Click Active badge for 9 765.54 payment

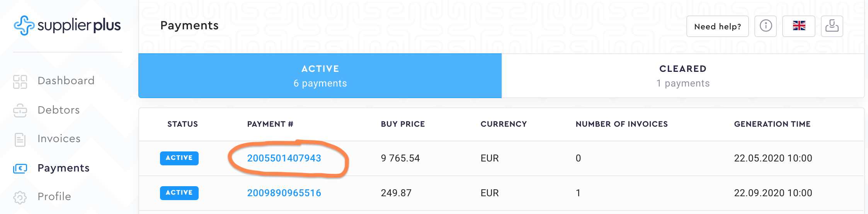point(179,158)
